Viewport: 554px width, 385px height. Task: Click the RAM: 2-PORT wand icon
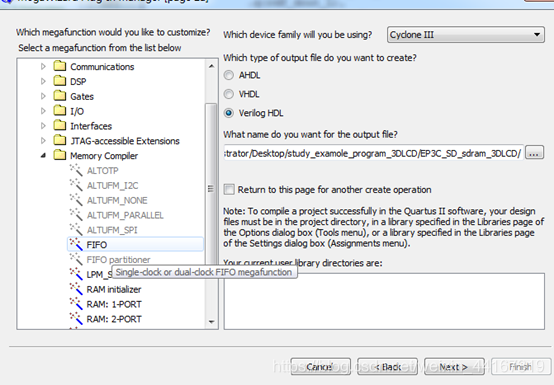[x=76, y=318]
